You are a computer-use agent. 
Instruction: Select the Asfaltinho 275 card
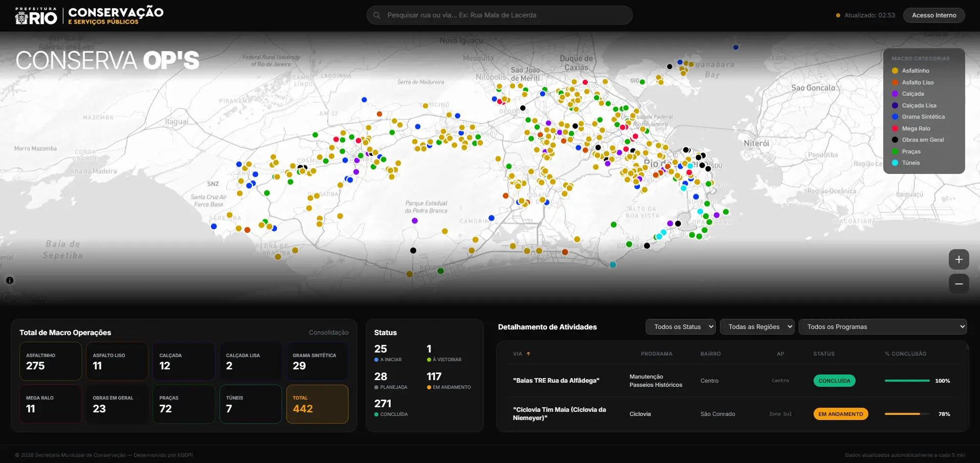point(51,361)
